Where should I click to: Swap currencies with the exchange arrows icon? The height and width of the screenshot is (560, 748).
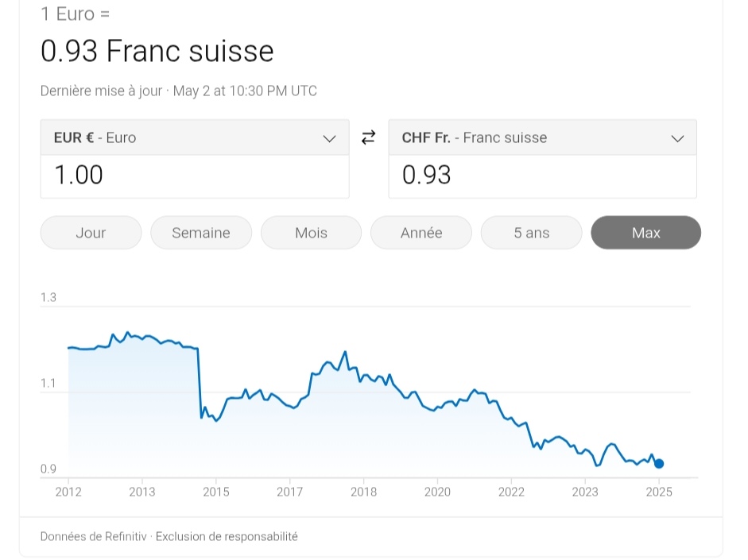368,137
